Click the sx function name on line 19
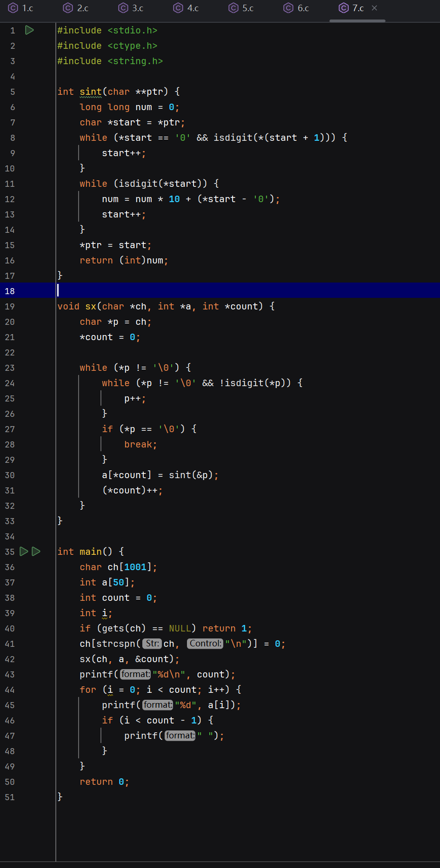This screenshot has width=440, height=868. pos(91,307)
